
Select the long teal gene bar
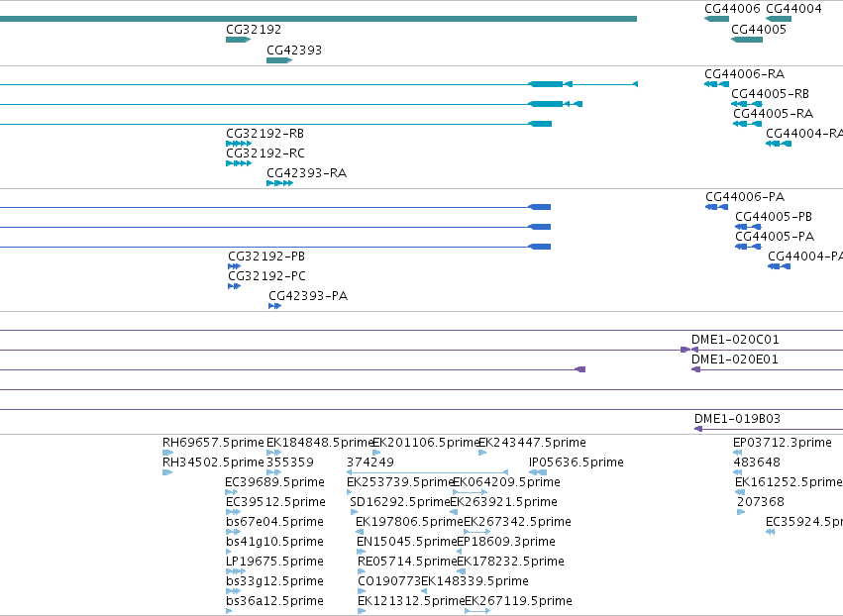tap(318, 19)
